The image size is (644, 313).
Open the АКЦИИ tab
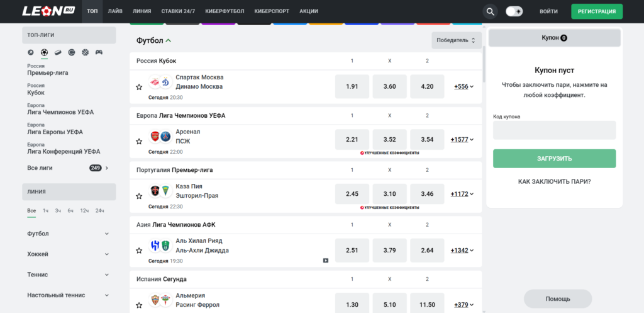(x=308, y=11)
